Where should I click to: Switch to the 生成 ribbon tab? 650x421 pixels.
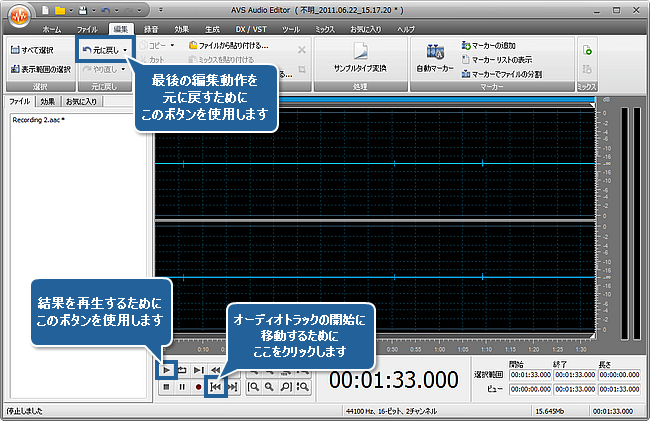[x=212, y=29]
